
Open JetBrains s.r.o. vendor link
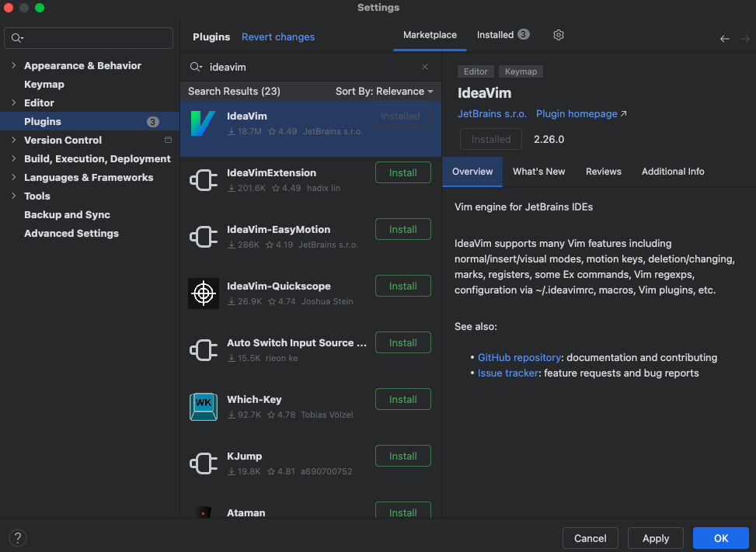pyautogui.click(x=492, y=114)
